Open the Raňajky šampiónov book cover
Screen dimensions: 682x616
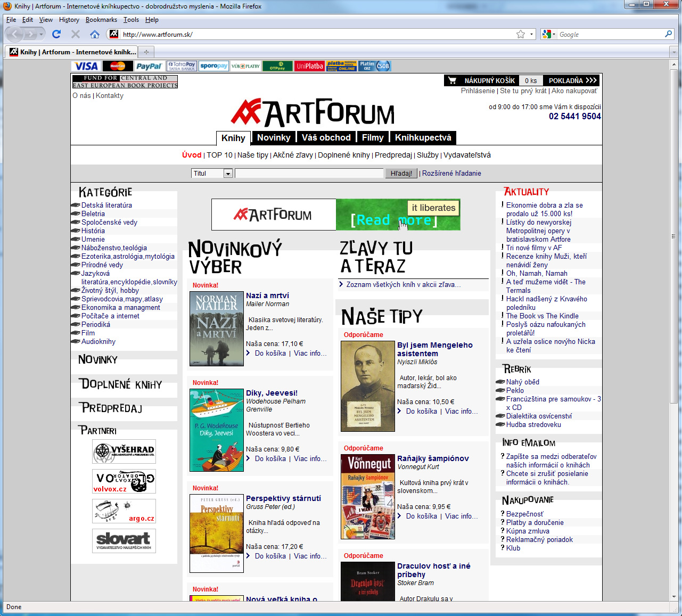pyautogui.click(x=368, y=497)
